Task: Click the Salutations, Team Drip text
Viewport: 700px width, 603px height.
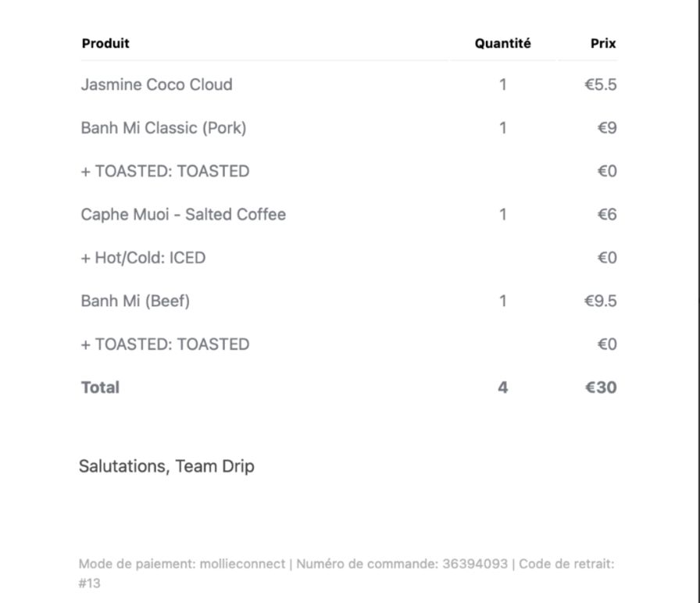Action: tap(166, 466)
